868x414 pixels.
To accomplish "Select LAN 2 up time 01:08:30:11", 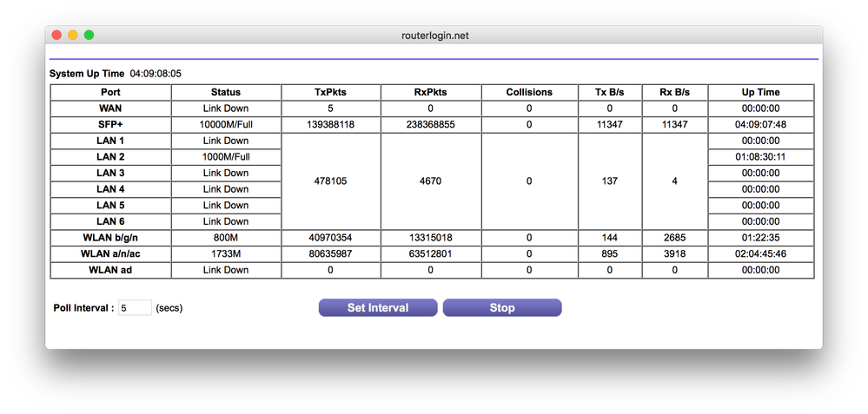I will click(760, 157).
